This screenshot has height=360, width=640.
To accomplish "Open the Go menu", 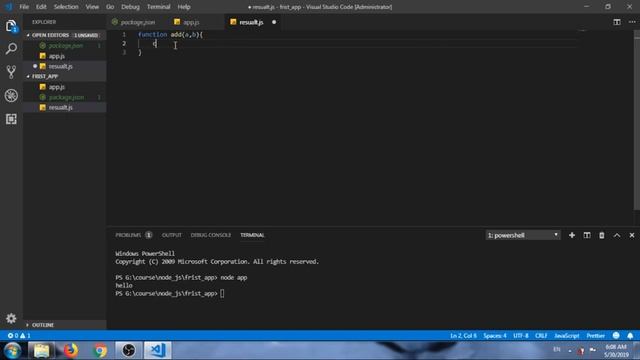I will pos(110,7).
